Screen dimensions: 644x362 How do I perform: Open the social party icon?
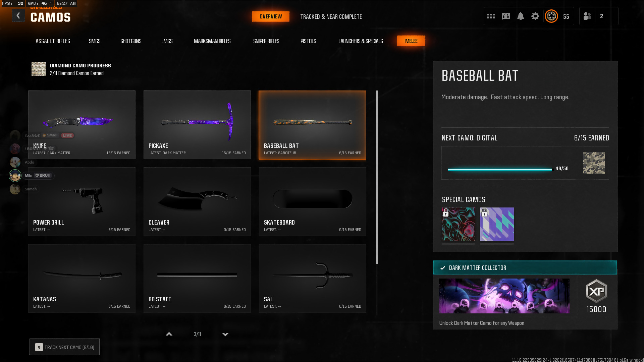coord(587,16)
